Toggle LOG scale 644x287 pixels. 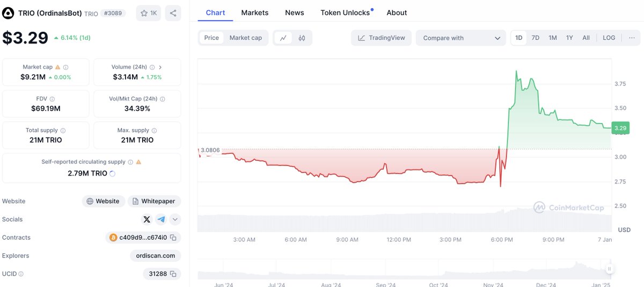pyautogui.click(x=609, y=38)
